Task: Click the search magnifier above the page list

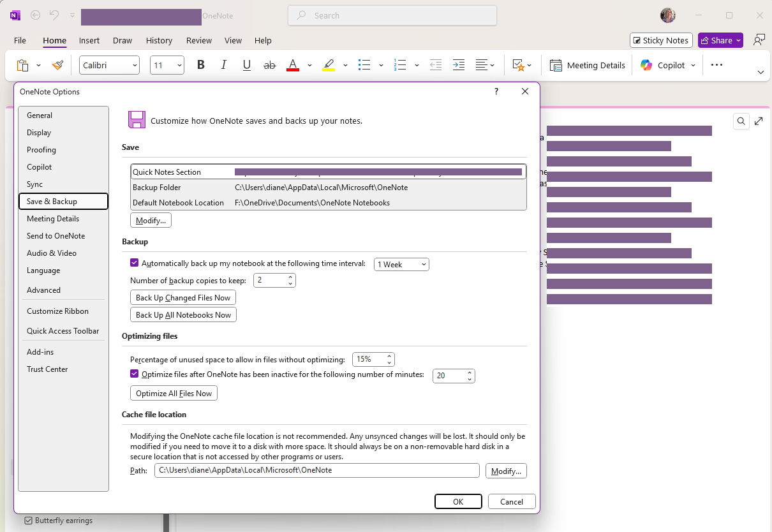Action: tap(741, 121)
